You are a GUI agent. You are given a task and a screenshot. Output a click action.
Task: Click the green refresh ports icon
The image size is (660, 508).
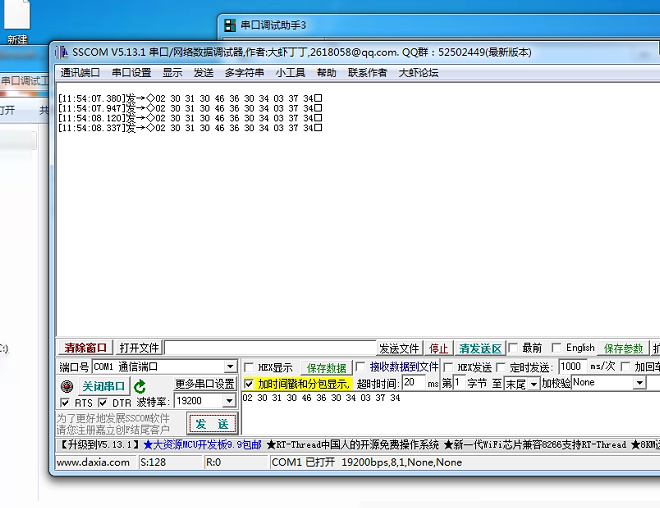[x=141, y=386]
